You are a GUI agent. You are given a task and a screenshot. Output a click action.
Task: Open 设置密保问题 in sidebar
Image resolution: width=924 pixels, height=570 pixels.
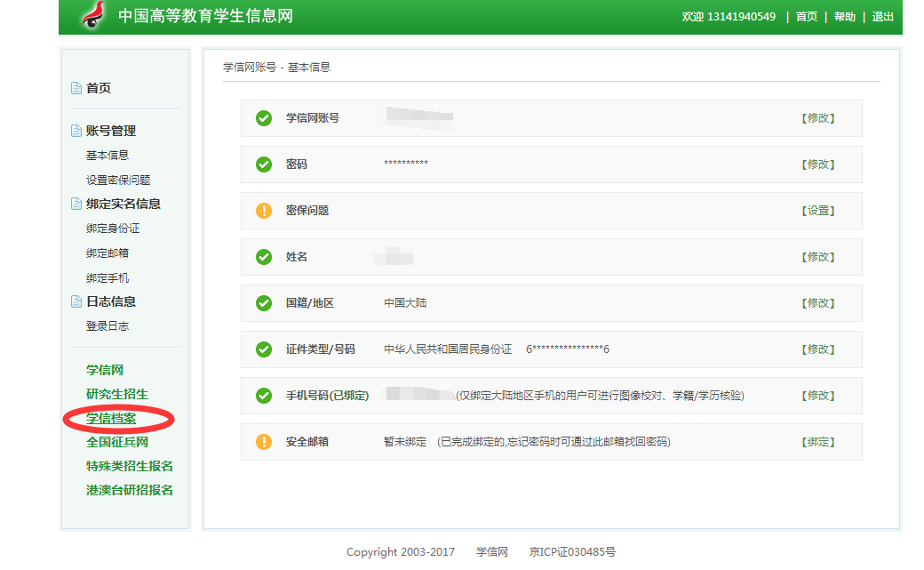point(118,180)
